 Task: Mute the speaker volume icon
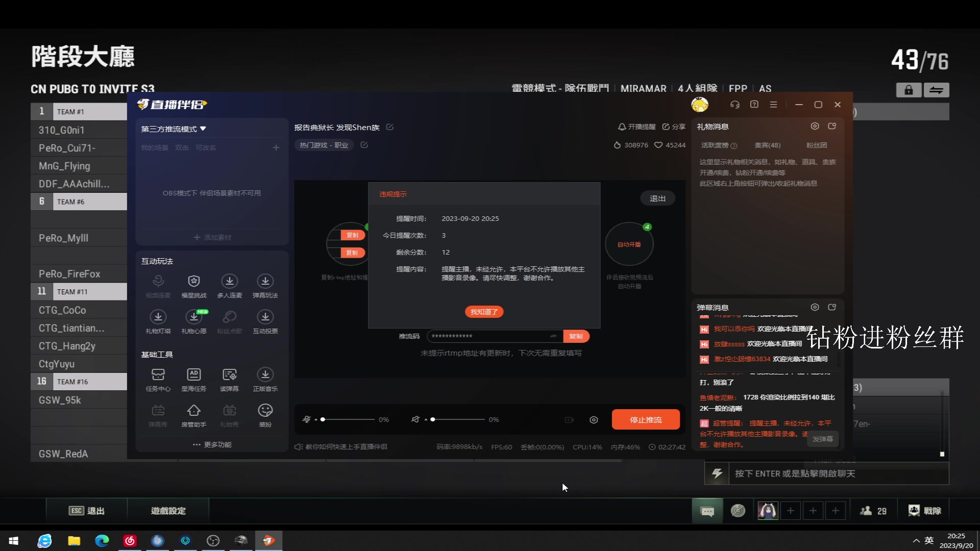(x=415, y=419)
